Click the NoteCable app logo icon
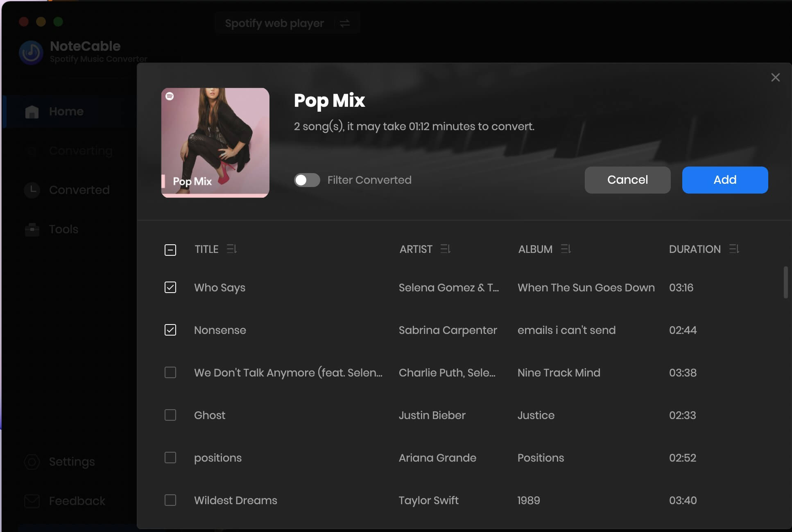 click(x=31, y=52)
